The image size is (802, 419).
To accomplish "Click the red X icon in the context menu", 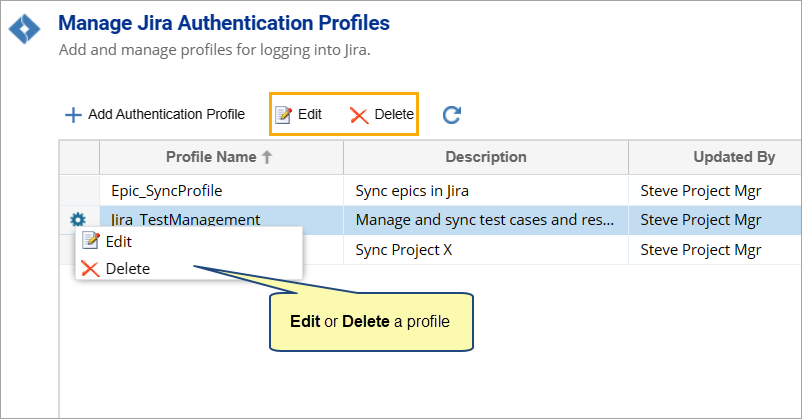I will [x=91, y=269].
